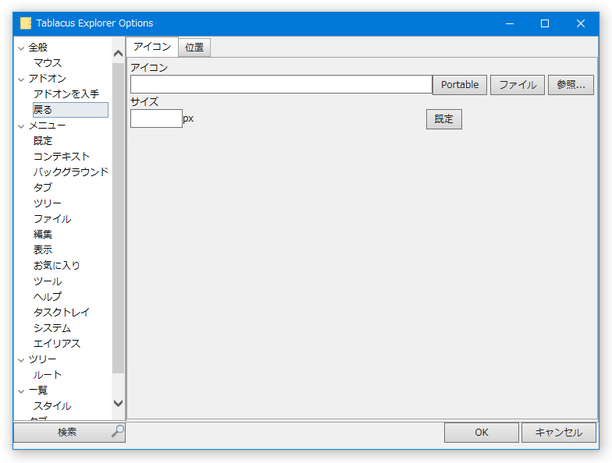The image size is (612, 463).
Task: Click the Tablacus Explorer folder icon in title bar
Action: click(25, 23)
